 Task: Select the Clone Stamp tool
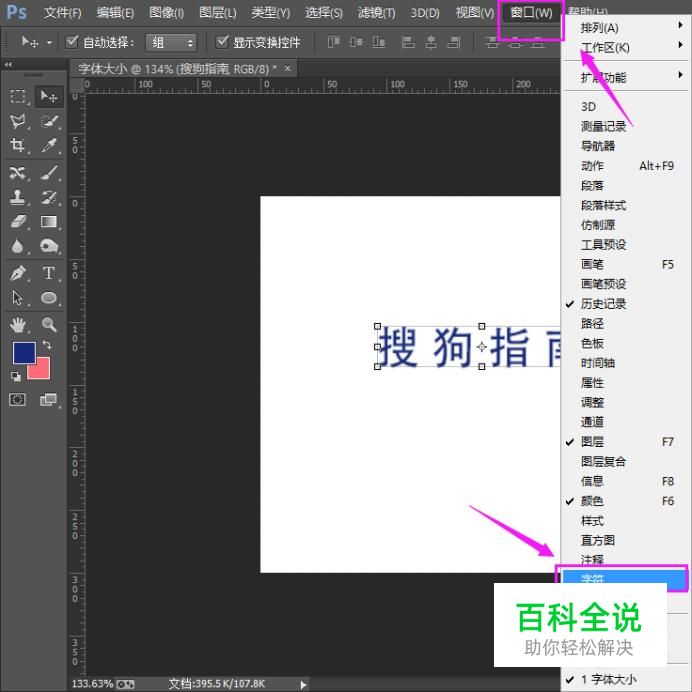tap(18, 197)
